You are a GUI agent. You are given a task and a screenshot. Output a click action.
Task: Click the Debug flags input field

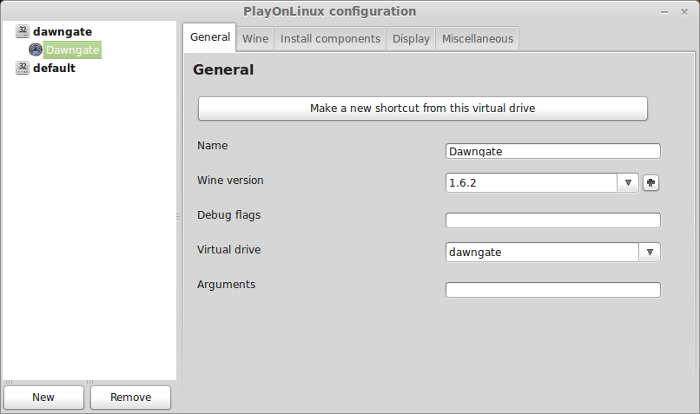click(553, 220)
